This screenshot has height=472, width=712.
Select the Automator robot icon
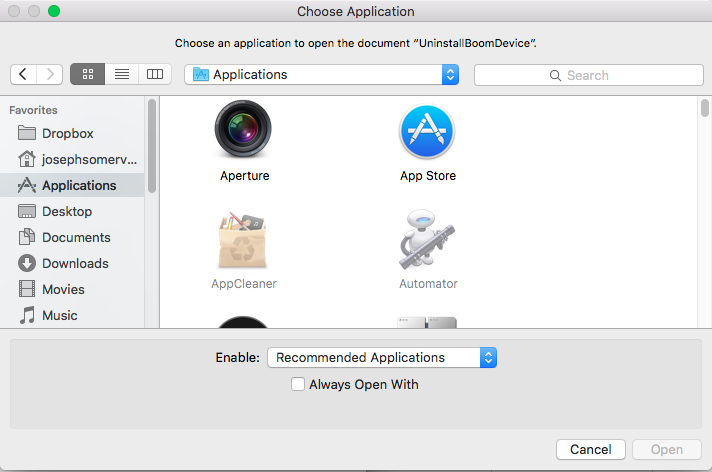[x=427, y=239]
